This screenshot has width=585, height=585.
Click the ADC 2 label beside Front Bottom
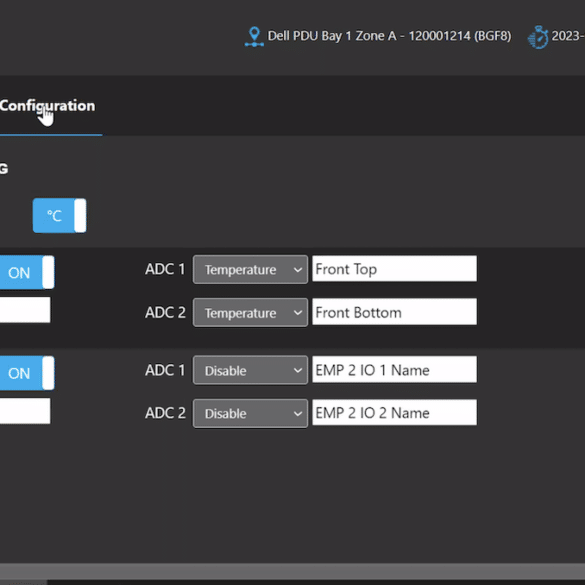click(x=165, y=312)
